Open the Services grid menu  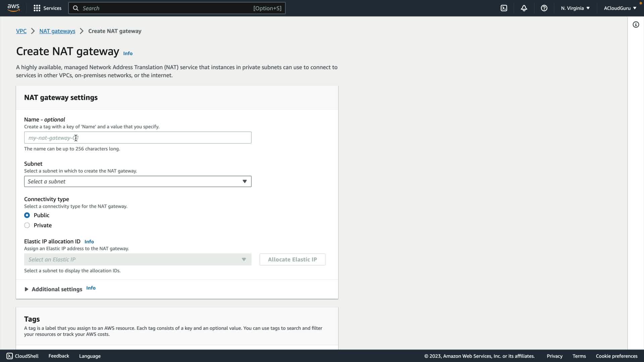pos(47,8)
